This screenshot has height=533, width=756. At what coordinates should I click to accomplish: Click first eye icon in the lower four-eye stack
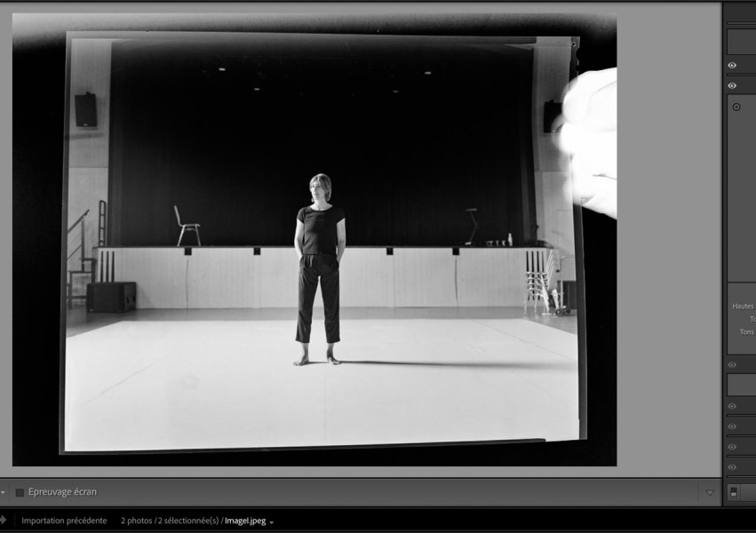point(732,406)
